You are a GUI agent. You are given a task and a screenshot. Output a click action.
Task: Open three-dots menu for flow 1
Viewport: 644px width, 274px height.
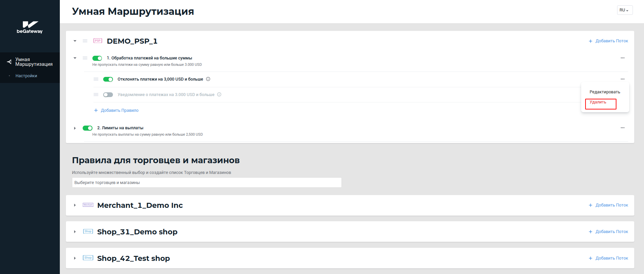[x=622, y=58]
